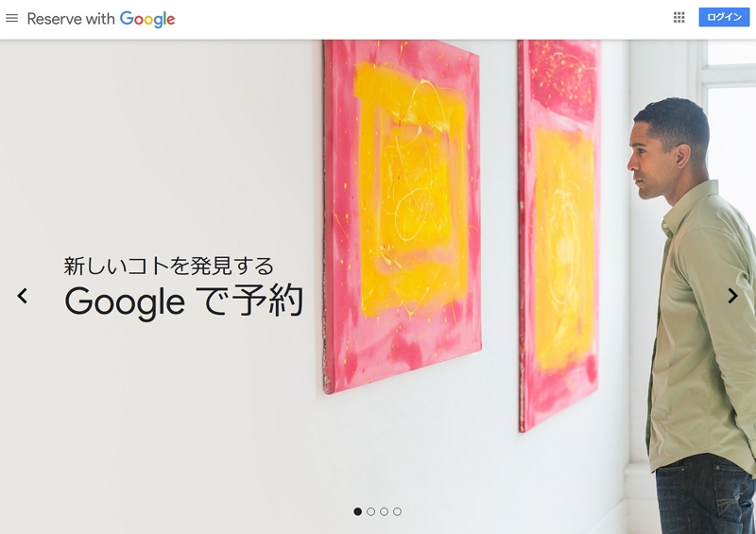This screenshot has width=756, height=534.
Task: Switch to the third carousel dot
Action: 384,511
